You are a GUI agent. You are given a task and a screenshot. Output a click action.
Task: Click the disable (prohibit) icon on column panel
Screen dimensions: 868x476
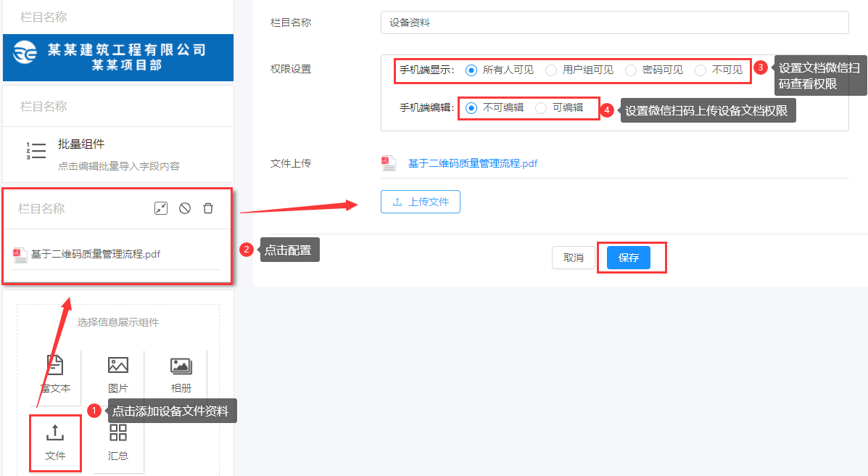point(184,208)
